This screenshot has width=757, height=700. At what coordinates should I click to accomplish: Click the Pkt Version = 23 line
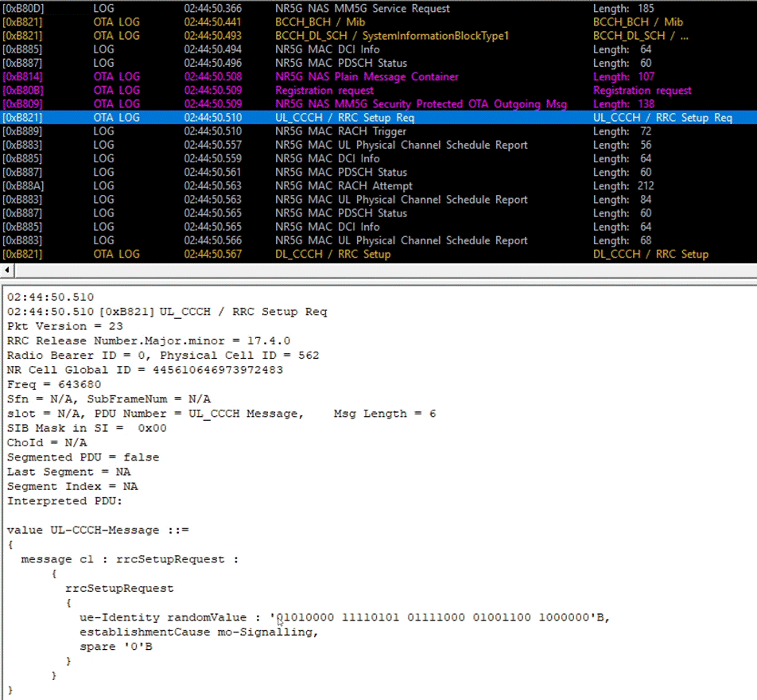click(65, 326)
